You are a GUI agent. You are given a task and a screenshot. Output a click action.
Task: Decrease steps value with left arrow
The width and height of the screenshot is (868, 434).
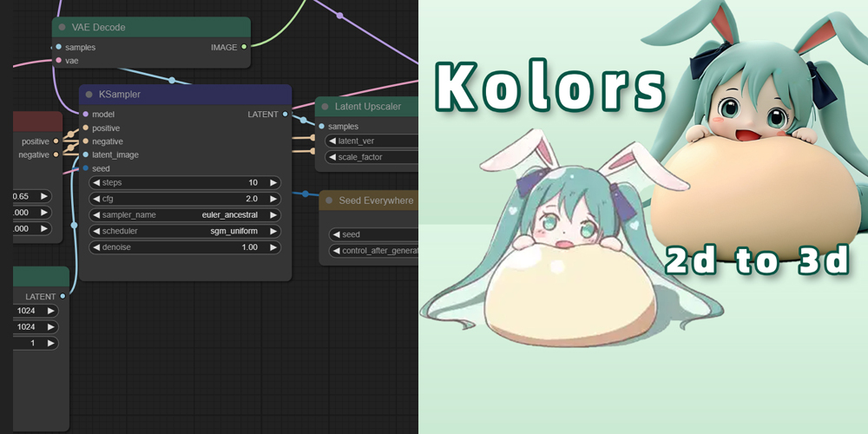point(96,182)
